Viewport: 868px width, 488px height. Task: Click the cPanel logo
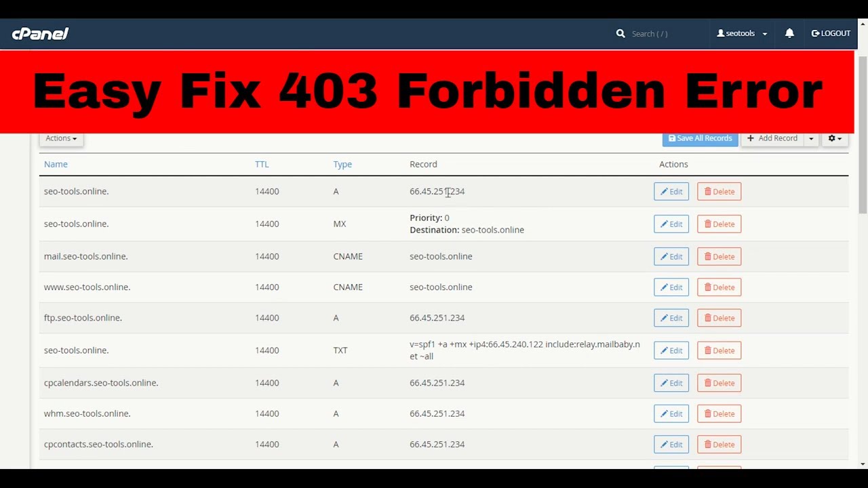(40, 33)
